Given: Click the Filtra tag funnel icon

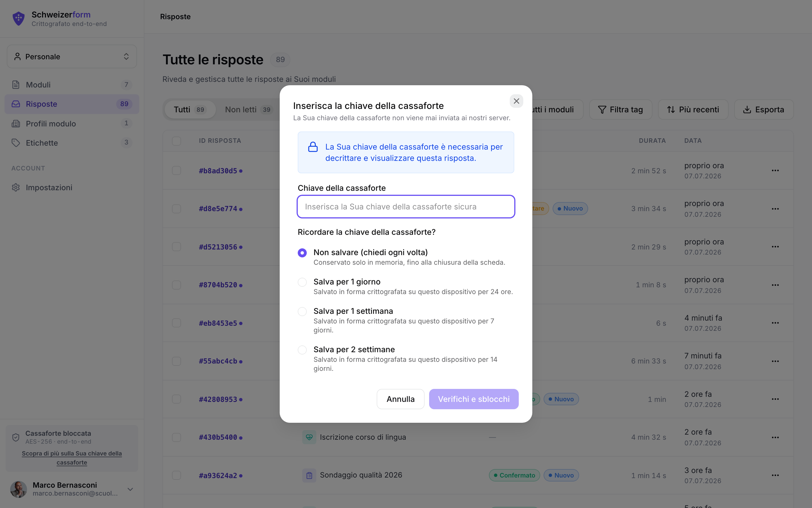Looking at the screenshot, I should tap(602, 110).
